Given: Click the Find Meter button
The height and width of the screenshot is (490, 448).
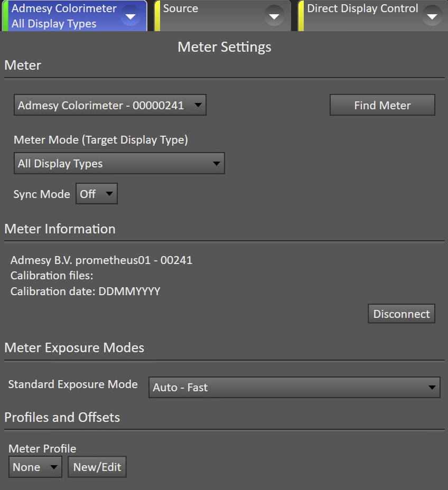Looking at the screenshot, I should [382, 105].
